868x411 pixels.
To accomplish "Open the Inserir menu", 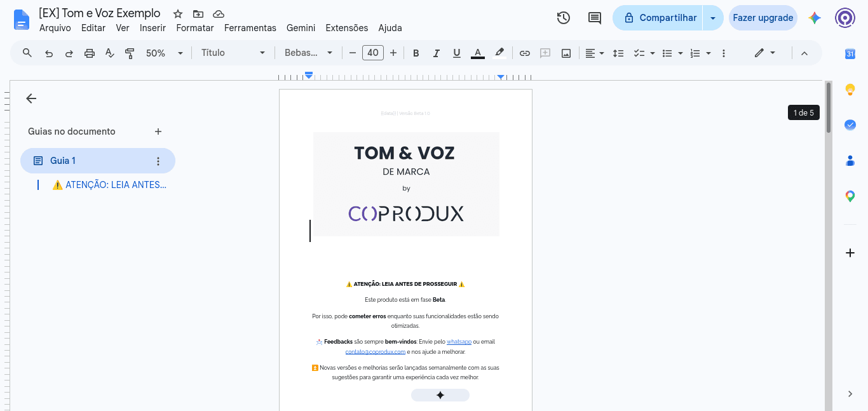I will (153, 28).
